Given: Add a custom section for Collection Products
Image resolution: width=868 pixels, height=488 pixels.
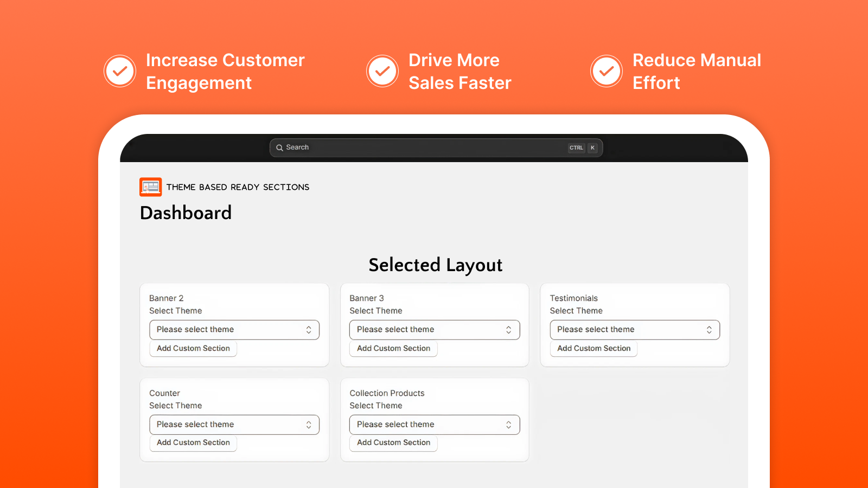Looking at the screenshot, I should (x=393, y=442).
